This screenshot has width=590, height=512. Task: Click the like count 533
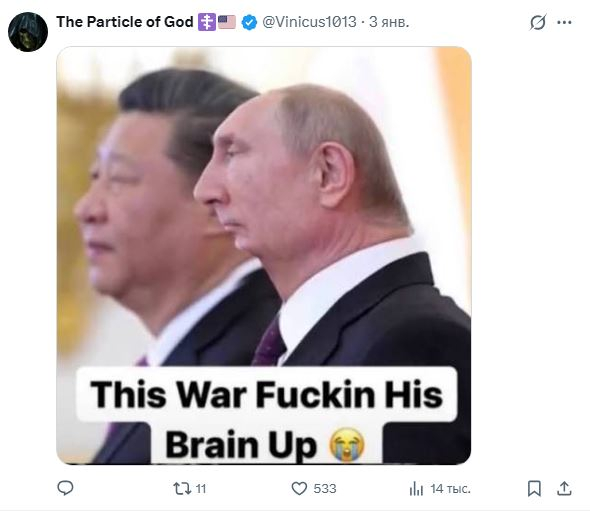(x=325, y=489)
